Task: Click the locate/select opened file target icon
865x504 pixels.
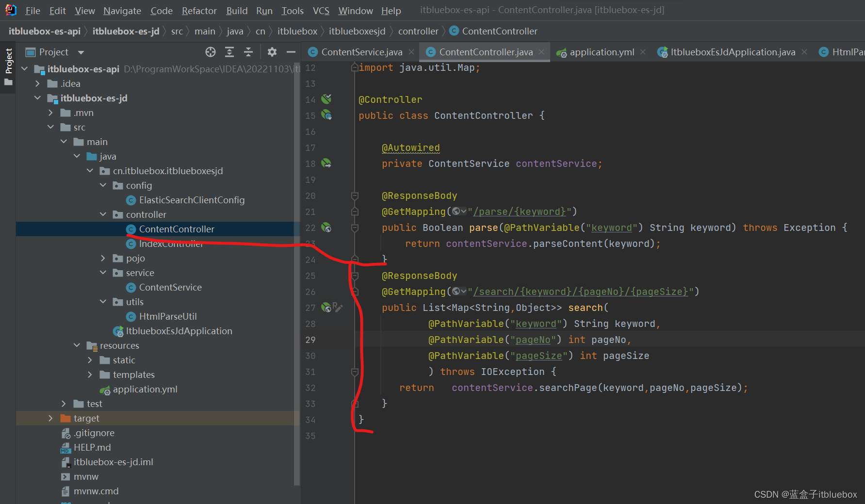Action: tap(210, 52)
